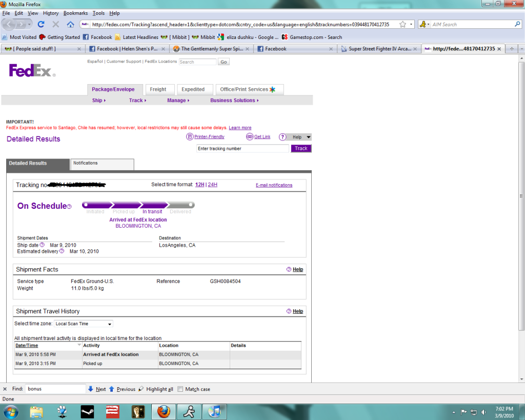Switch time format to 12H
Viewport: 525px width, 420px height.
[x=199, y=185]
